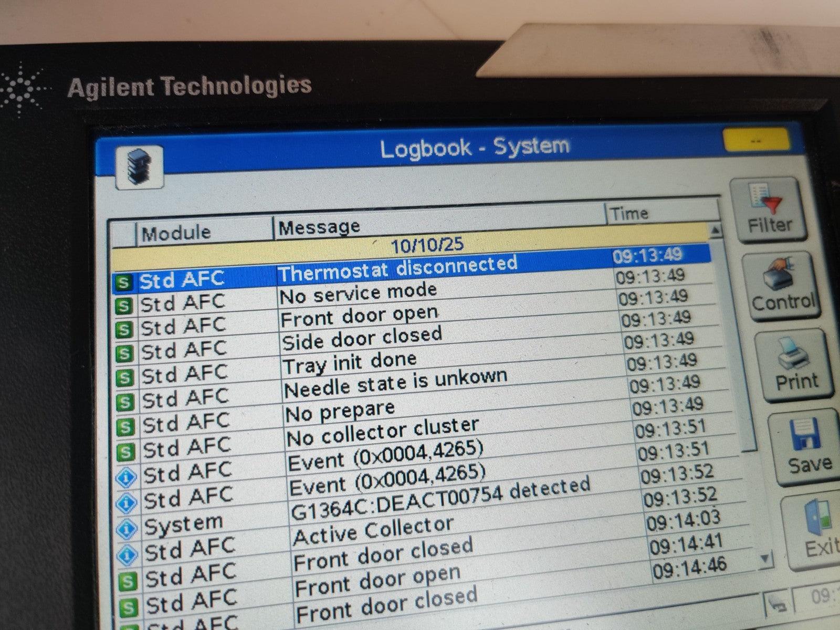Viewport: 840px width, 630px height.
Task: Click the Time column header
Action: [x=629, y=214]
